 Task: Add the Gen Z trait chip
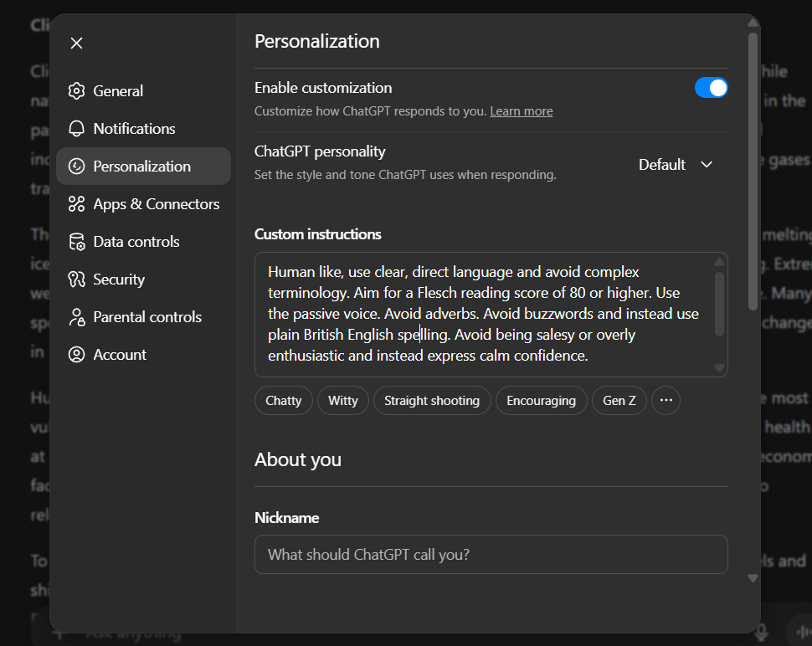tap(619, 401)
